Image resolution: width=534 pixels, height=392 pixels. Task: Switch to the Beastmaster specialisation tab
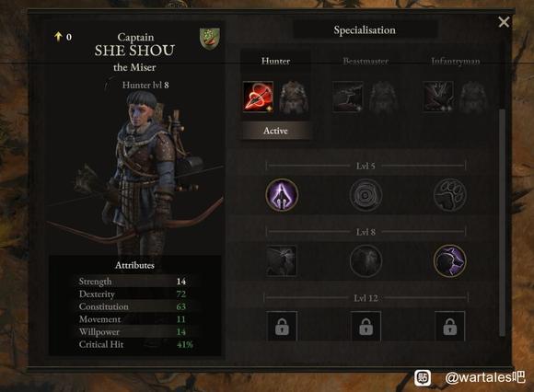366,61
